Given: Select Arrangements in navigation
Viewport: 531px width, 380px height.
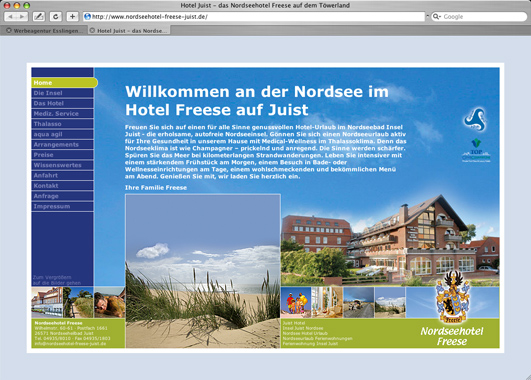Looking at the screenshot, I should click(62, 145).
